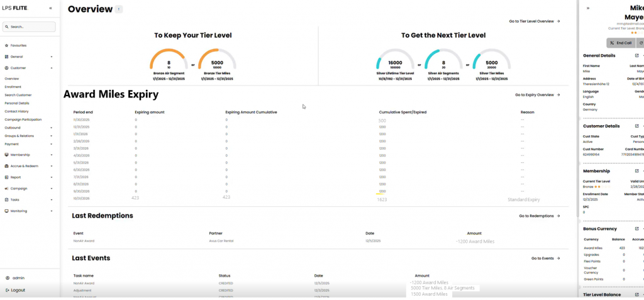This screenshot has width=644, height=300.
Task: Click the admin user icon
Action: (6, 277)
